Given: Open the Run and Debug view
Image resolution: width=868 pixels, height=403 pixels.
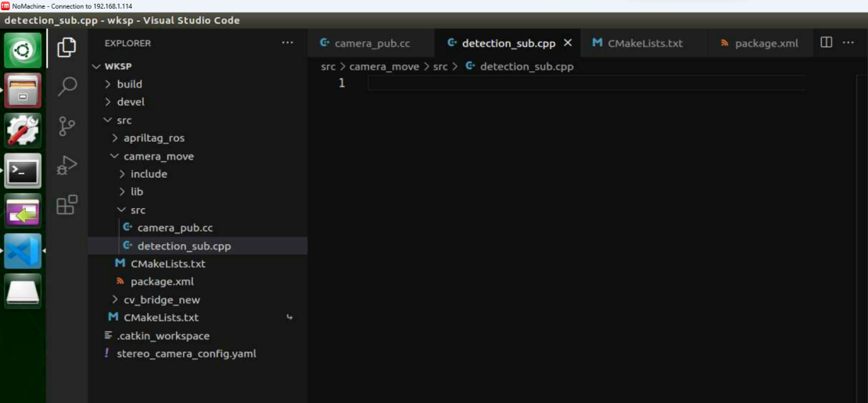Looking at the screenshot, I should [x=67, y=166].
